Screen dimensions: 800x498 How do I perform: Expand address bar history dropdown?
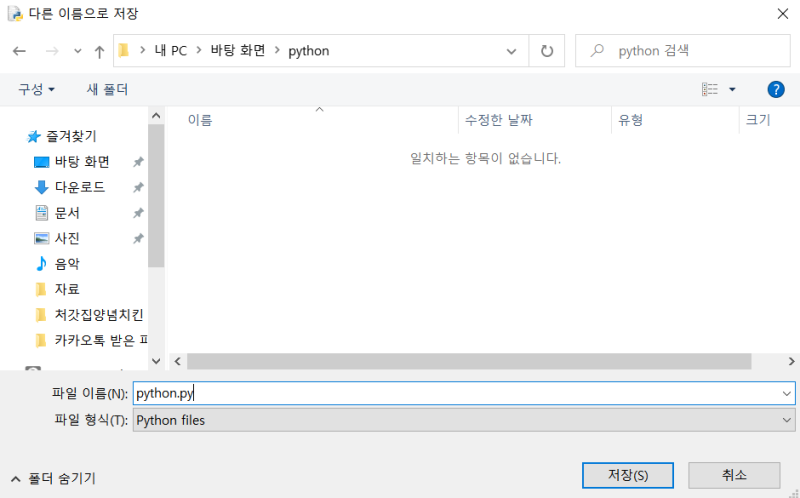(511, 51)
